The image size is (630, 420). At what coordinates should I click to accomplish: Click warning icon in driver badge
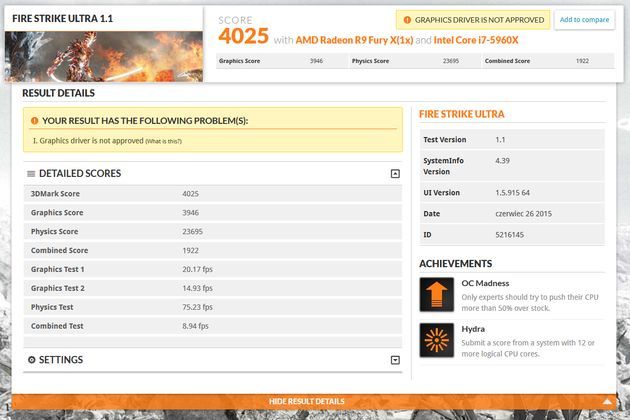[x=407, y=20]
